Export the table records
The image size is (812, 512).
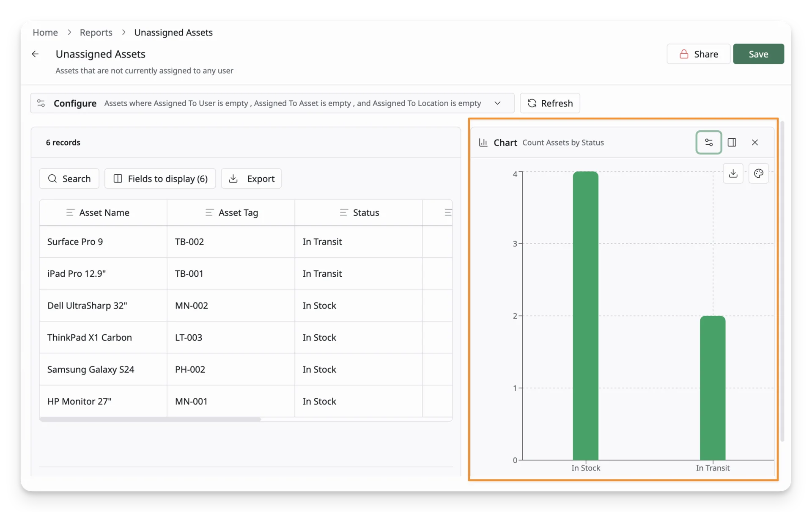pyautogui.click(x=251, y=179)
